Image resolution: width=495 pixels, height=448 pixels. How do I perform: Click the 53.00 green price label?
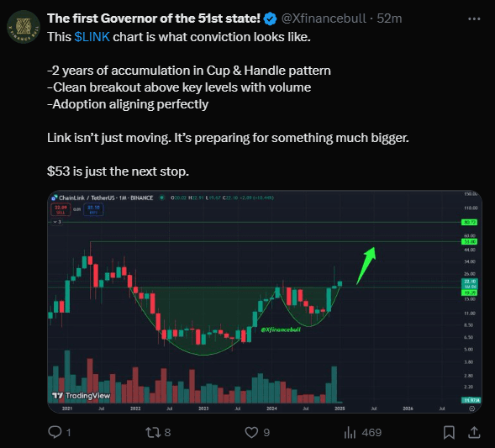point(470,242)
